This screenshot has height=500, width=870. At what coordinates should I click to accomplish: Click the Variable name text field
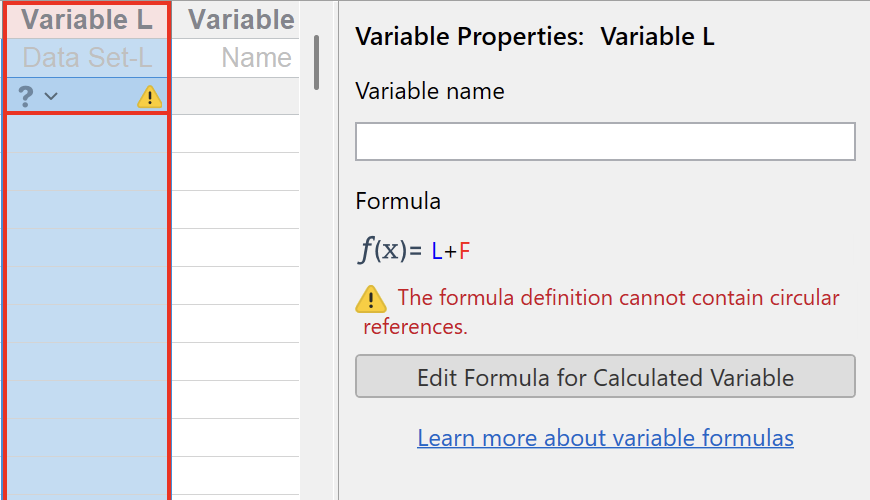pyautogui.click(x=605, y=142)
